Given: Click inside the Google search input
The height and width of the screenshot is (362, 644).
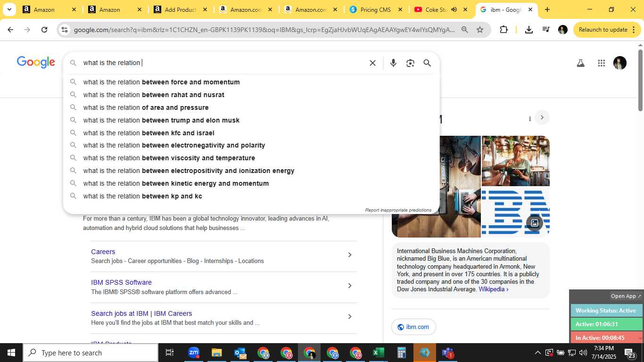Looking at the screenshot, I should (x=224, y=63).
